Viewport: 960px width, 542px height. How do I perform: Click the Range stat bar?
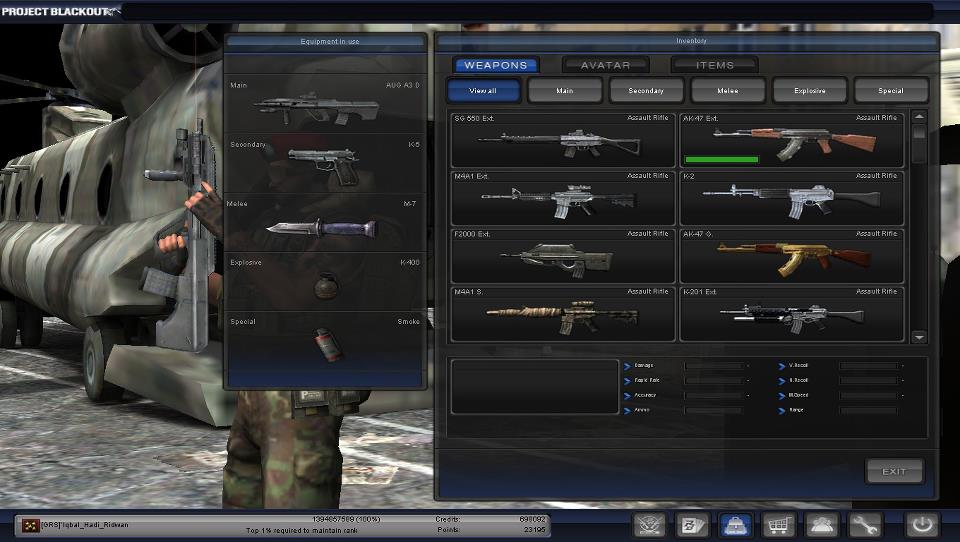(x=868, y=410)
